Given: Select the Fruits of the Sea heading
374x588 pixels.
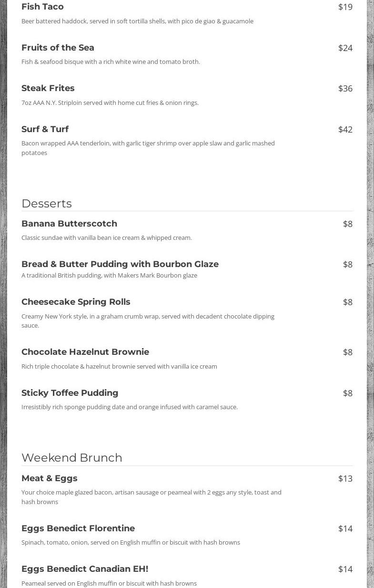Looking at the screenshot, I should coord(58,48).
